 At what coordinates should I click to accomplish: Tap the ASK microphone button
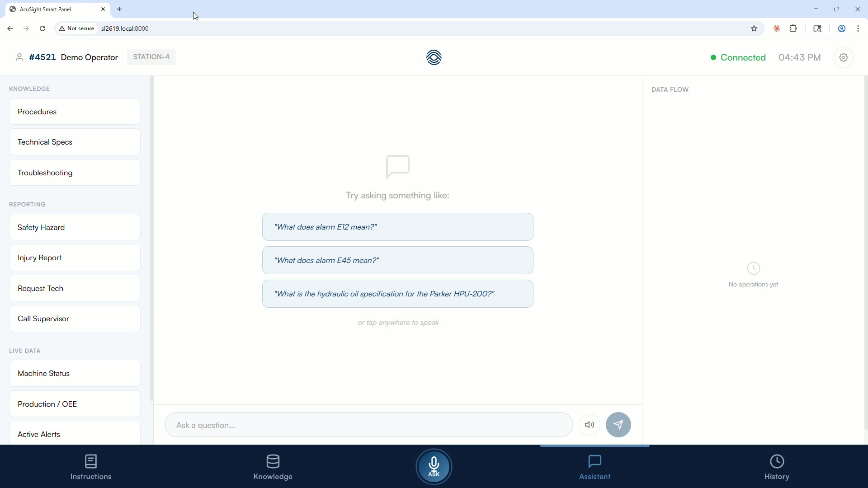434,466
